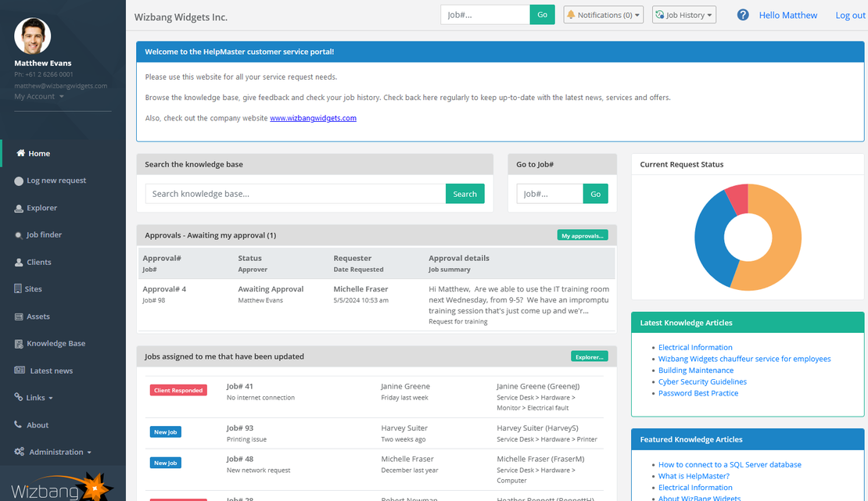
Task: Expand the My Account dropdown
Action: 39,96
